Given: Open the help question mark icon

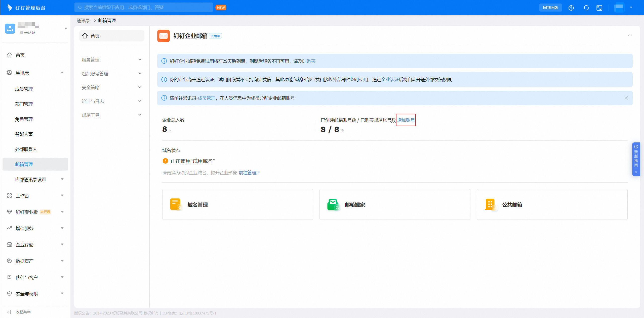Looking at the screenshot, I should click(571, 8).
